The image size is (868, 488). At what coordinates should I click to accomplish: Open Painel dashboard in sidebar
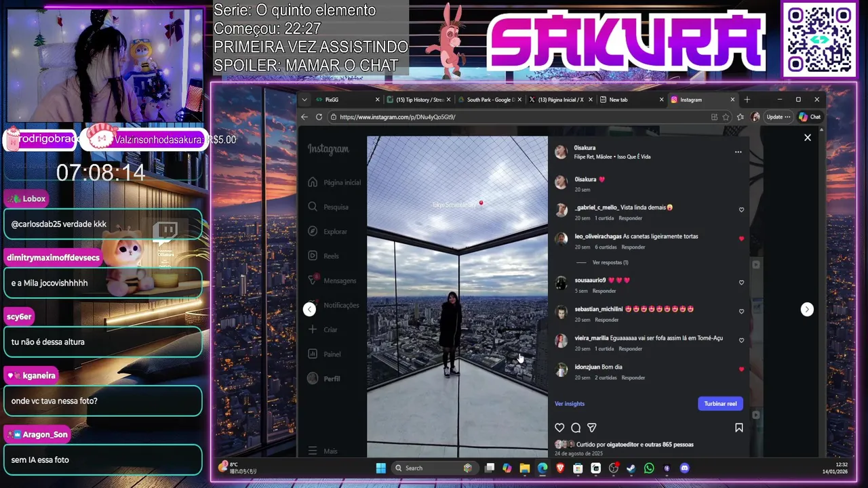324,354
